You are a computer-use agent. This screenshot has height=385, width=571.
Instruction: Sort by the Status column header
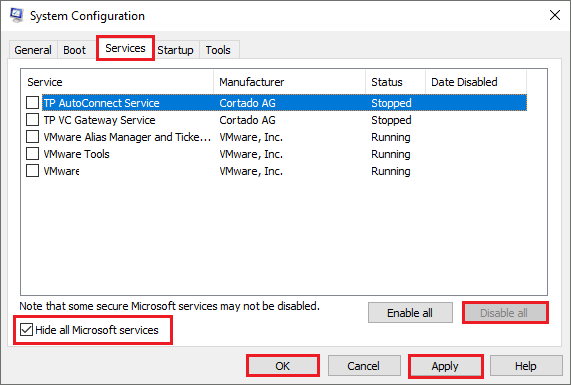[395, 82]
